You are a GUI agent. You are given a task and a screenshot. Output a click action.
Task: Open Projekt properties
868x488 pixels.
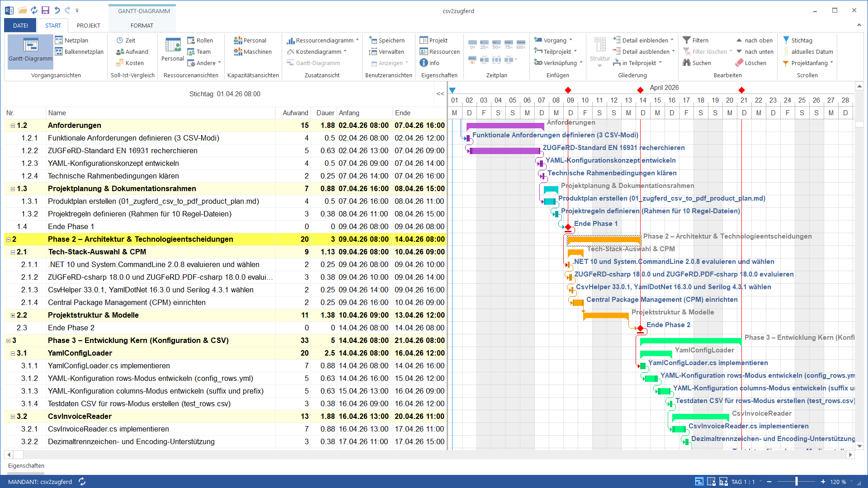[x=434, y=40]
